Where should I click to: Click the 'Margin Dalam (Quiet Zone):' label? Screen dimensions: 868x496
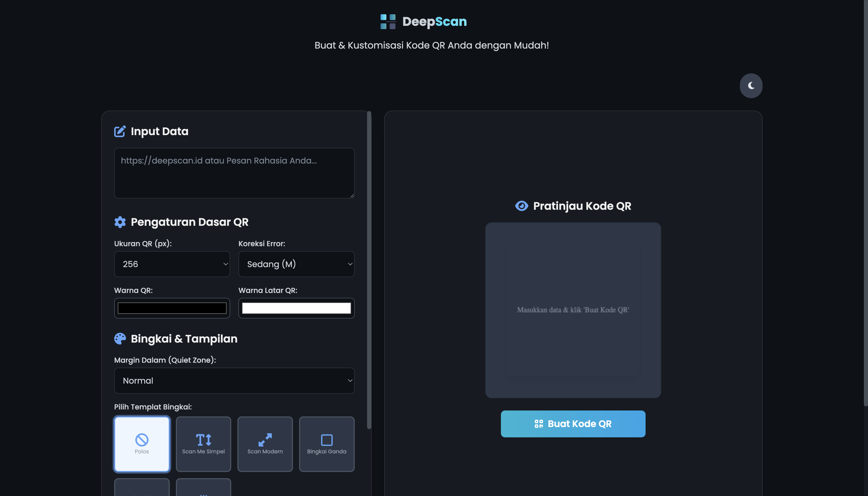coord(165,360)
